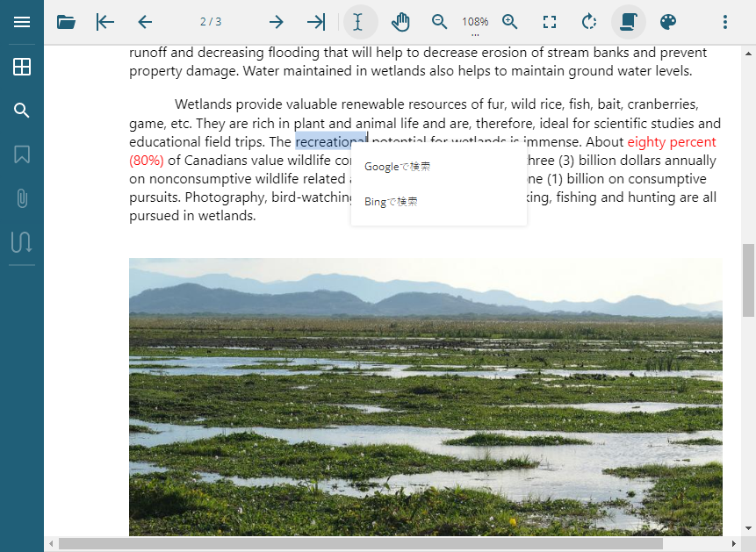Jump to the last page
Screen dimensions: 756x552
pyautogui.click(x=316, y=22)
